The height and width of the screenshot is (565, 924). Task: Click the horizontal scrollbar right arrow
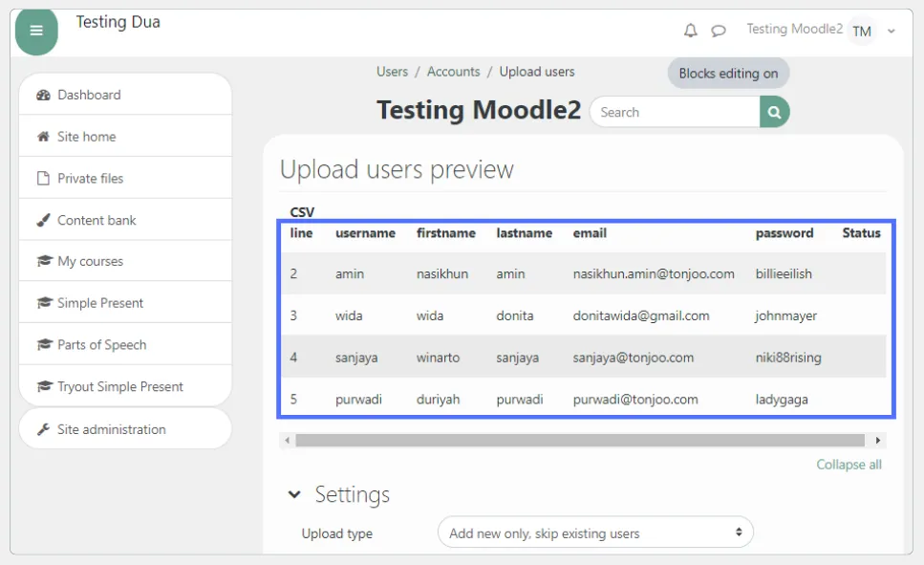(877, 439)
